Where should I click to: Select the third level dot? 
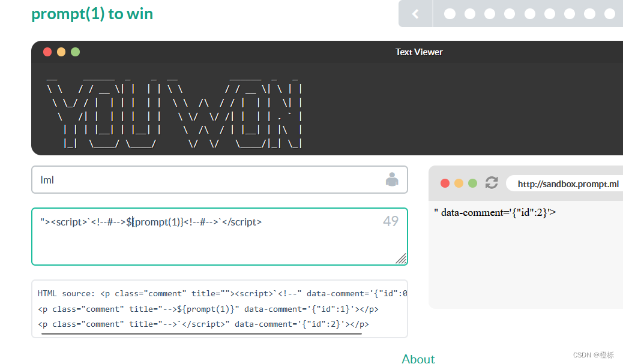[490, 14]
